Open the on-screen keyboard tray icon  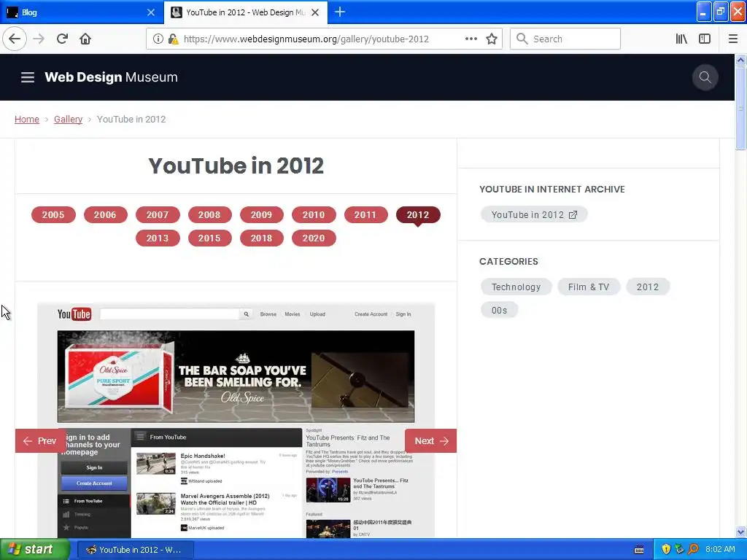(x=639, y=550)
